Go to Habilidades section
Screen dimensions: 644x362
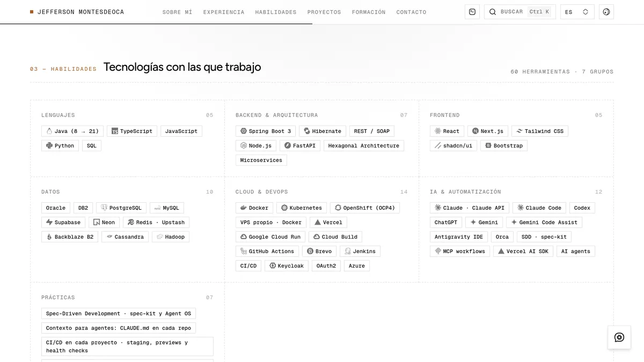tap(276, 12)
